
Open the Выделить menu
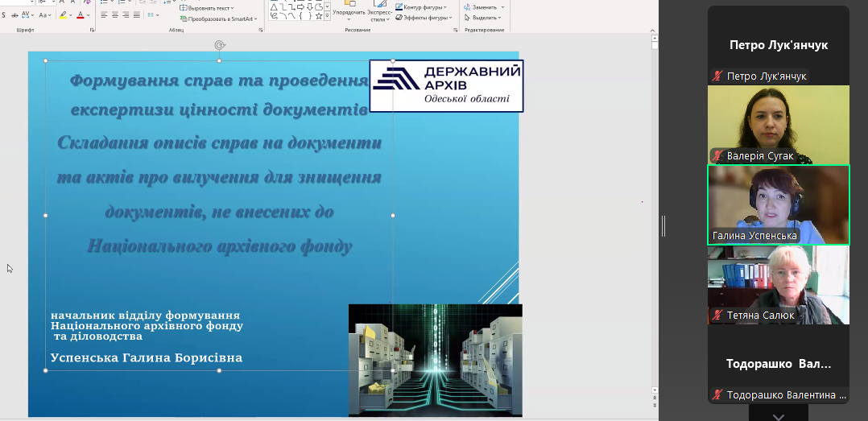(485, 18)
